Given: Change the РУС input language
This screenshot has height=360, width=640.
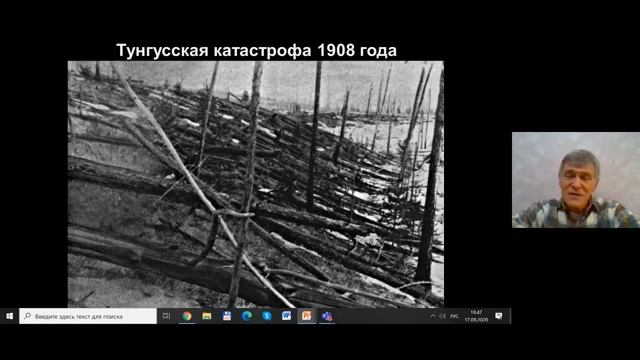Looking at the screenshot, I should (x=454, y=316).
